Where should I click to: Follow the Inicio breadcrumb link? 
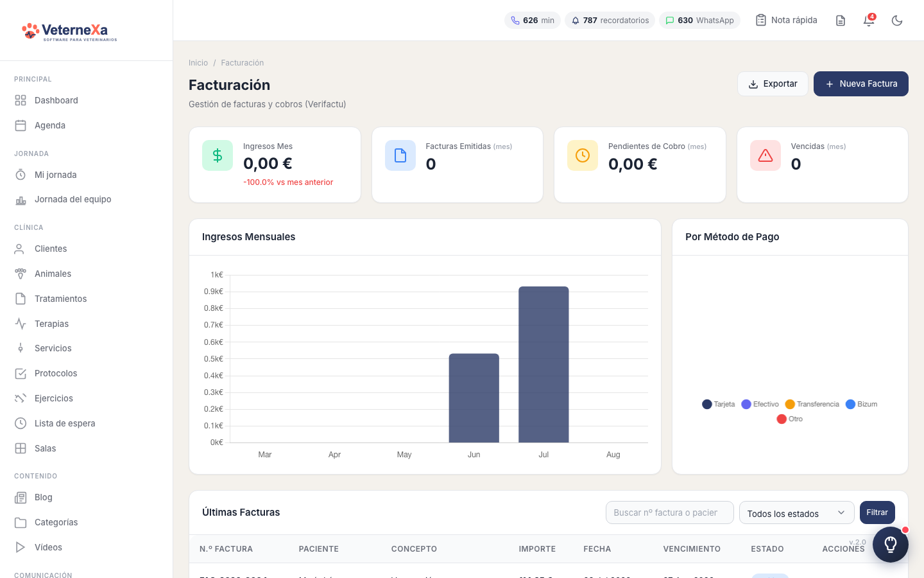[198, 63]
